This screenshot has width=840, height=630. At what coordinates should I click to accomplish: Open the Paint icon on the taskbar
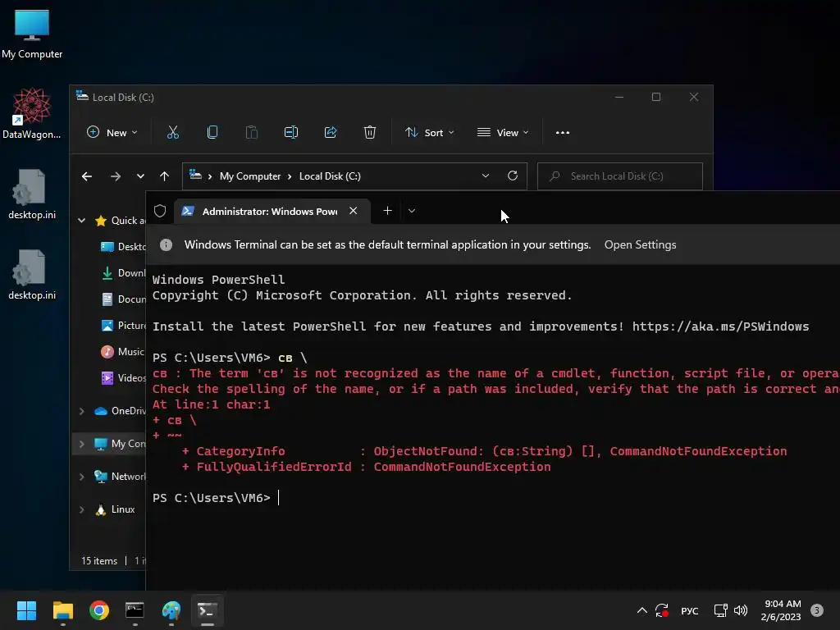[x=171, y=610]
